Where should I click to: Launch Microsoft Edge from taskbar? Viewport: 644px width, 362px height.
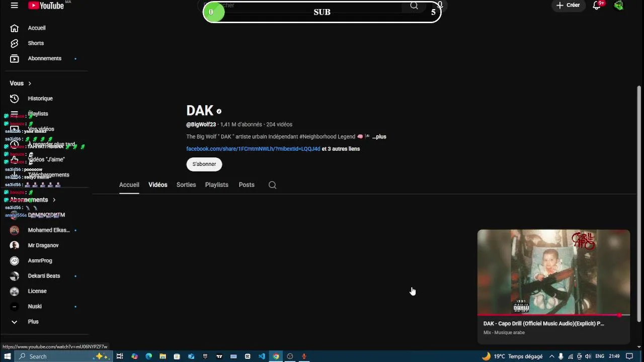[148, 356]
